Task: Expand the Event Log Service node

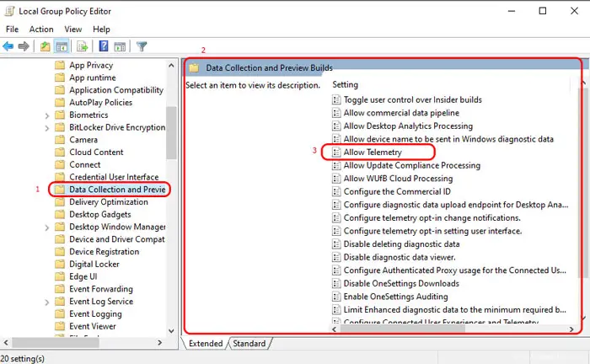Action: (x=47, y=302)
